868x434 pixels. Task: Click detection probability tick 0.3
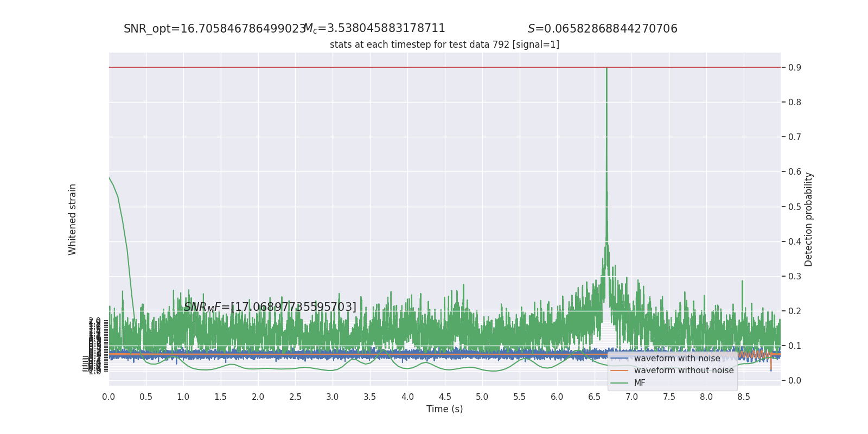795,277
